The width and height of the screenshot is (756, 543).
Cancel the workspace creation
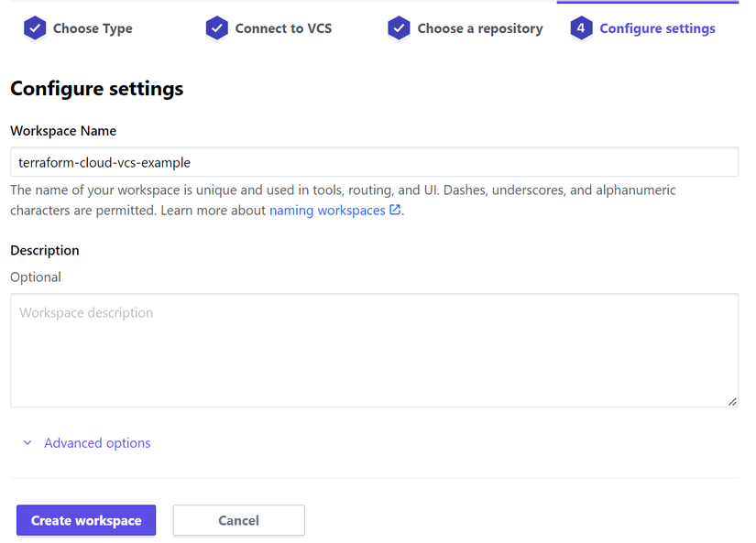coord(238,520)
